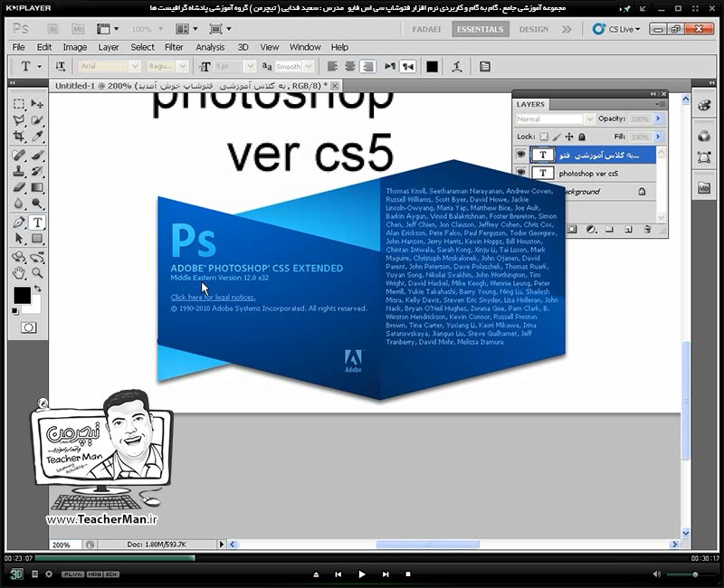724x588 pixels.
Task: Select the Pen tool
Action: [19, 223]
